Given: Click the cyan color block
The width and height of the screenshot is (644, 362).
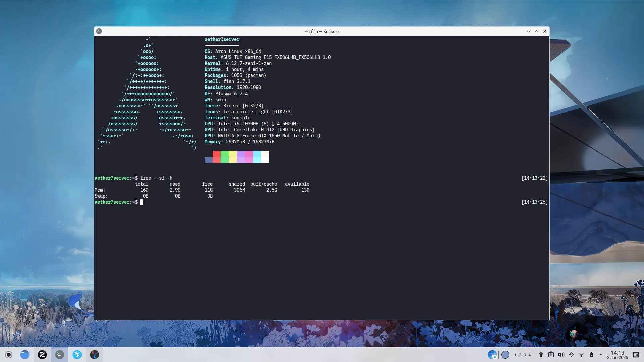Looking at the screenshot, I should 257,157.
